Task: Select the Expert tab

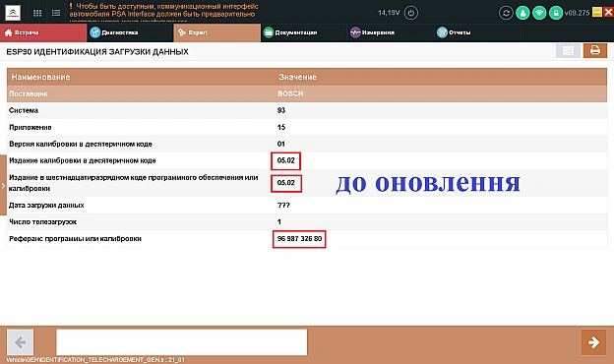Action: pyautogui.click(x=216, y=32)
